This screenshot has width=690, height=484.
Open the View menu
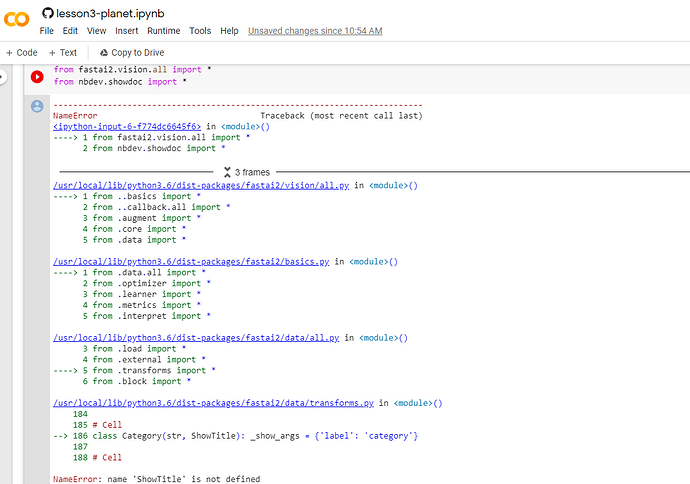[x=96, y=31]
